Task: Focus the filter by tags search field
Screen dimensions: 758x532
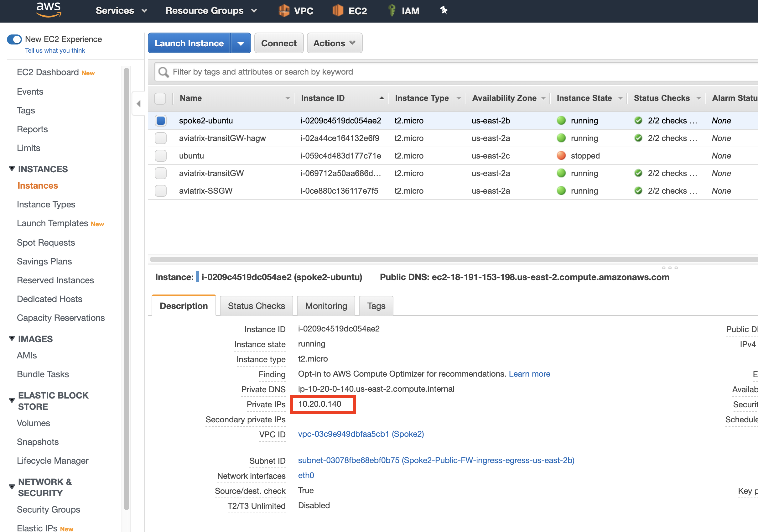Action: pyautogui.click(x=456, y=72)
